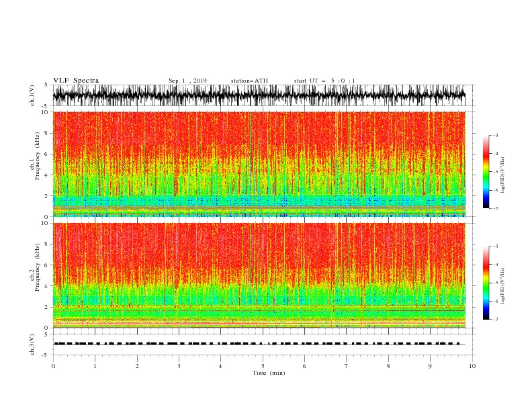Click the '-3' label on upper color bar
The image size is (532, 411).
[x=495, y=135]
